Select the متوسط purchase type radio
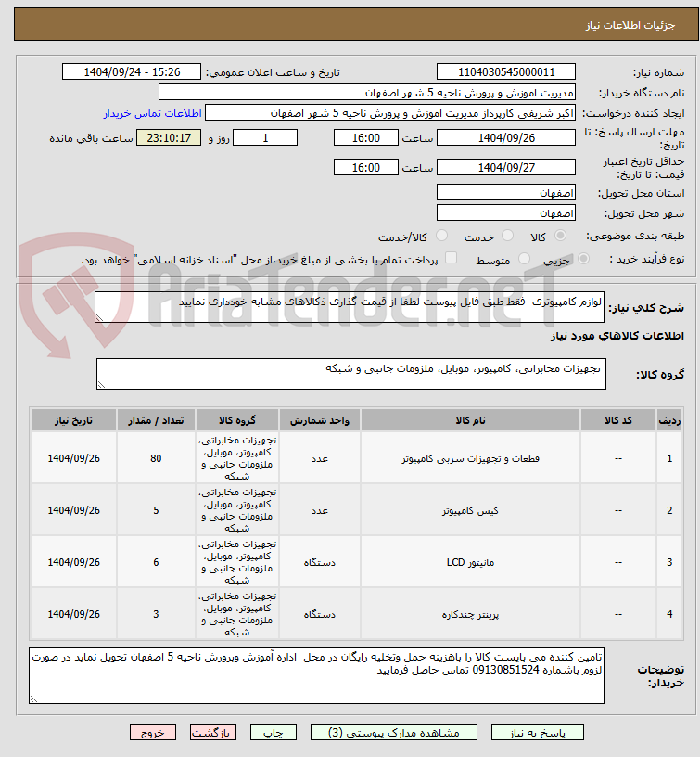Screen dimensions: 700x757 tap(524, 259)
